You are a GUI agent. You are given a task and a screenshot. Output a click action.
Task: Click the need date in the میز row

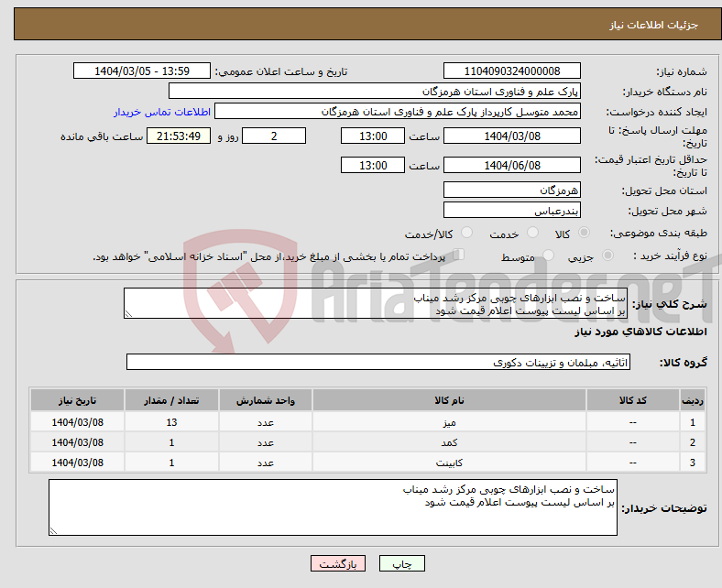point(77,422)
